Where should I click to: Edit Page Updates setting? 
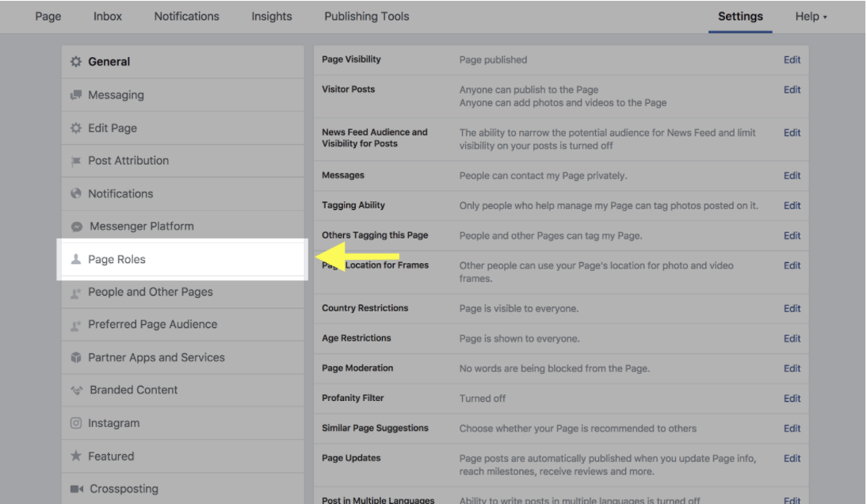[x=792, y=458]
